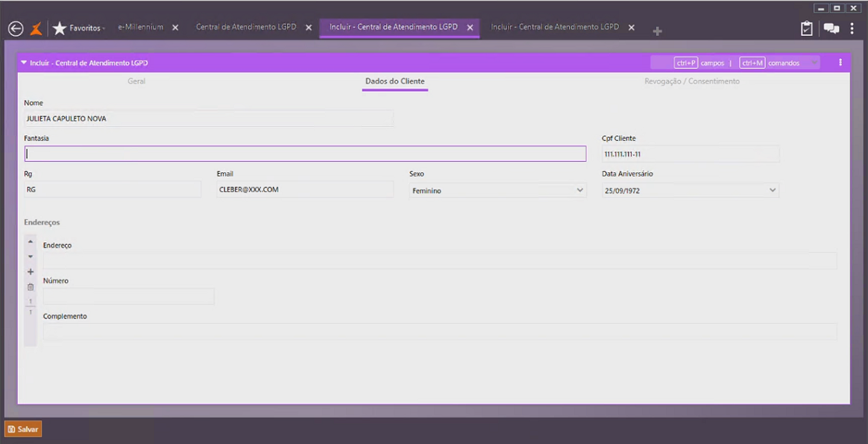Open the Revogação / Consentimento tab
This screenshot has height=444, width=868.
[x=691, y=81]
